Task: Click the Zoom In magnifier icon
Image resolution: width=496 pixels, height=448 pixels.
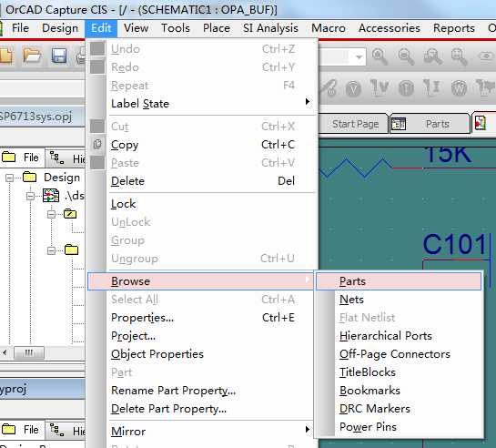Action: point(380,56)
